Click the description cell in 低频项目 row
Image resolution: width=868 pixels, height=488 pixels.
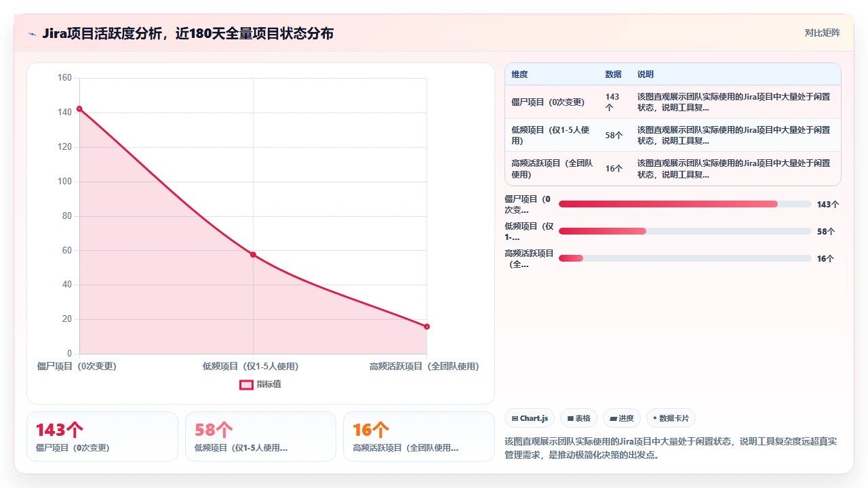735,136
